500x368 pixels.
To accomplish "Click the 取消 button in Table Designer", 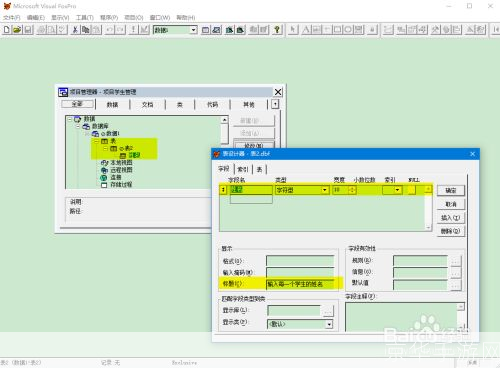I will [x=451, y=204].
